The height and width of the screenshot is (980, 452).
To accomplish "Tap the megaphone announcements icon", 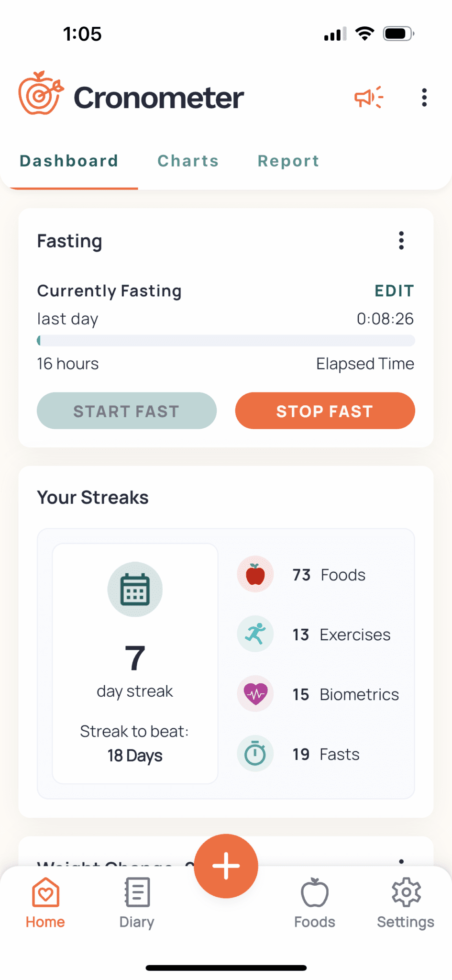I will pos(368,98).
